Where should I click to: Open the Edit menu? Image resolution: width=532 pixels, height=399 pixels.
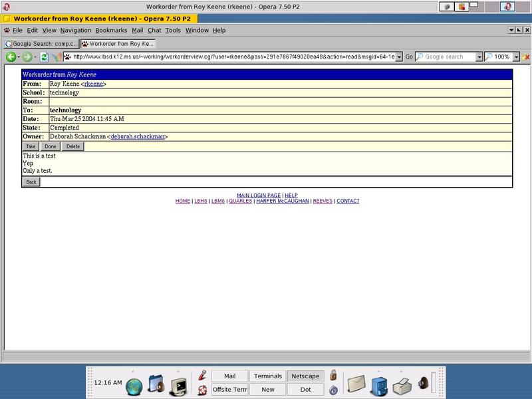click(32, 30)
